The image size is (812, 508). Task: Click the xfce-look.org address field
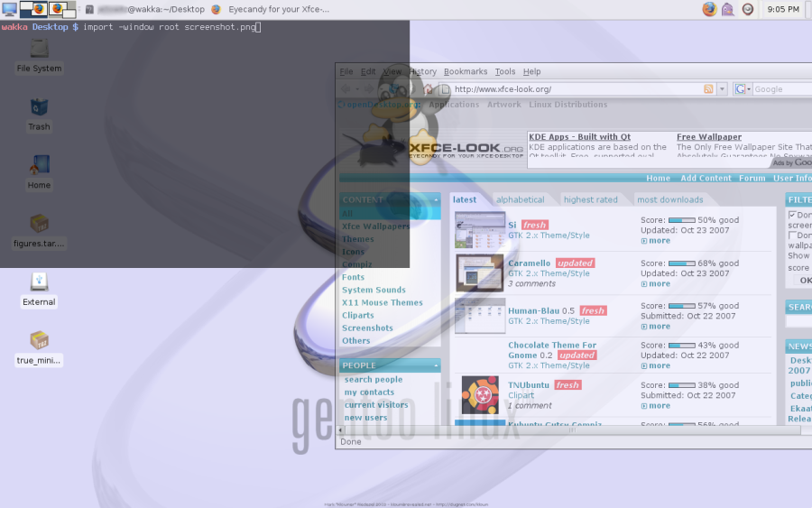576,89
